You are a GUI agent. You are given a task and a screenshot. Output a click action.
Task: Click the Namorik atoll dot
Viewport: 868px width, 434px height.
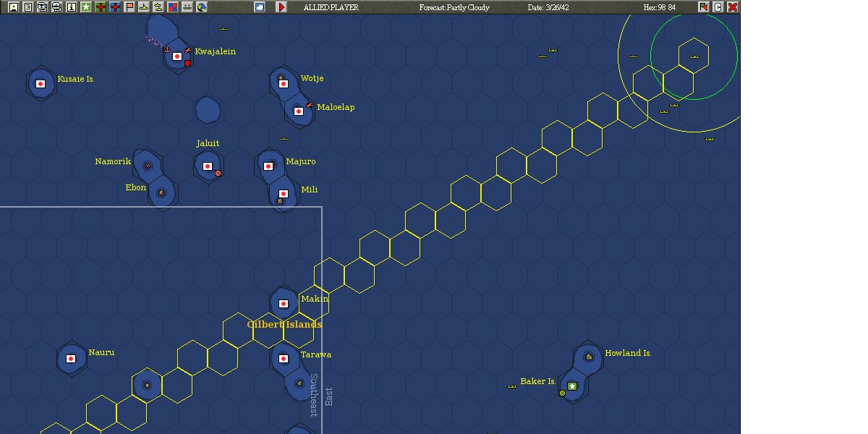point(148,166)
